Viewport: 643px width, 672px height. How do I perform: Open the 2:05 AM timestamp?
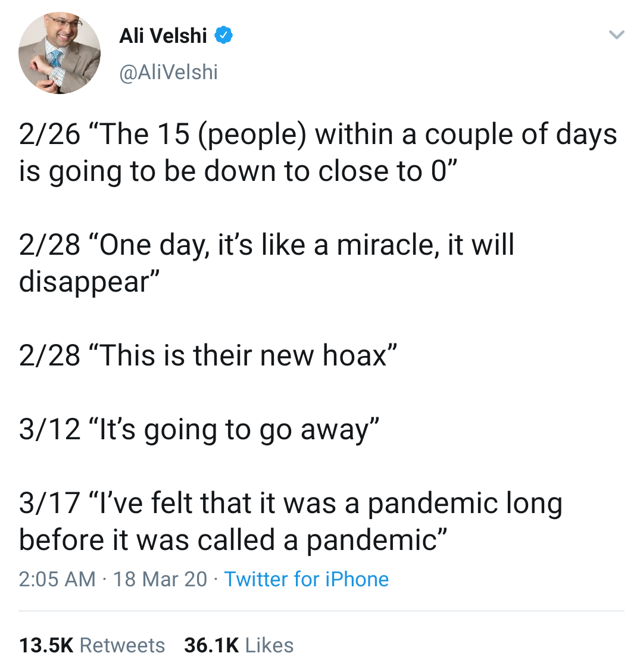(57, 579)
